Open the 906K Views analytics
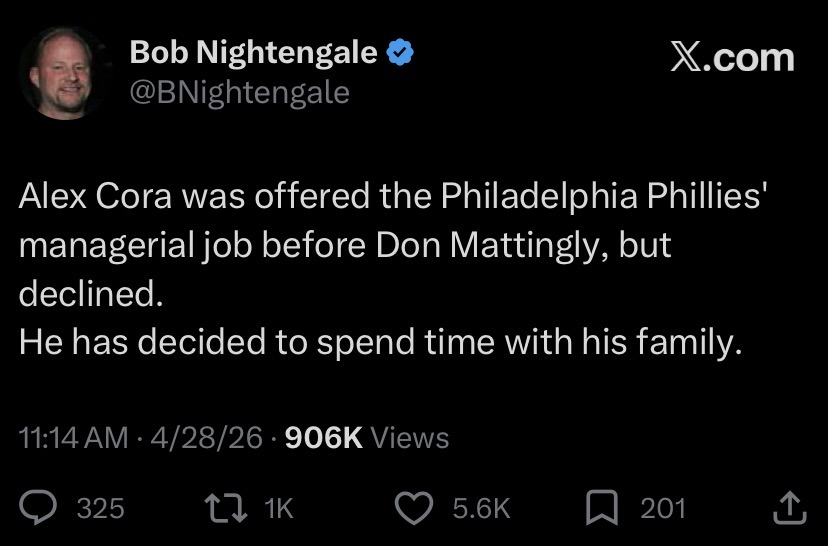This screenshot has height=546, width=828. coord(367,437)
